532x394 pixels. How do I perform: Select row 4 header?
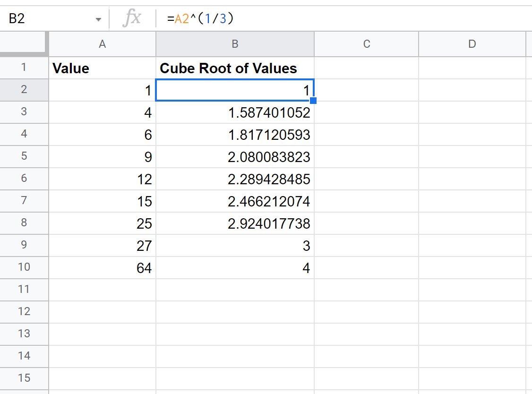[24, 134]
